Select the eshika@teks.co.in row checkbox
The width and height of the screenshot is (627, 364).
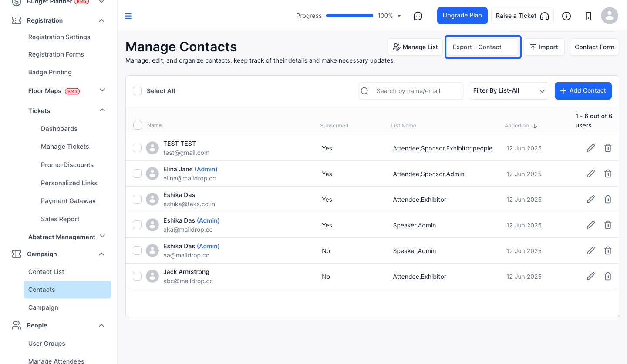pos(137,199)
